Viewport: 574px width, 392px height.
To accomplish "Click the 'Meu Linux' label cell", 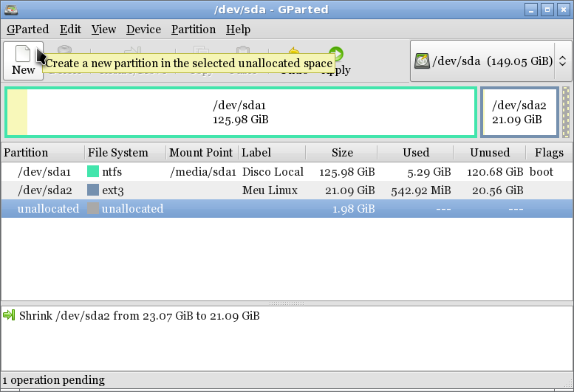I will point(270,190).
